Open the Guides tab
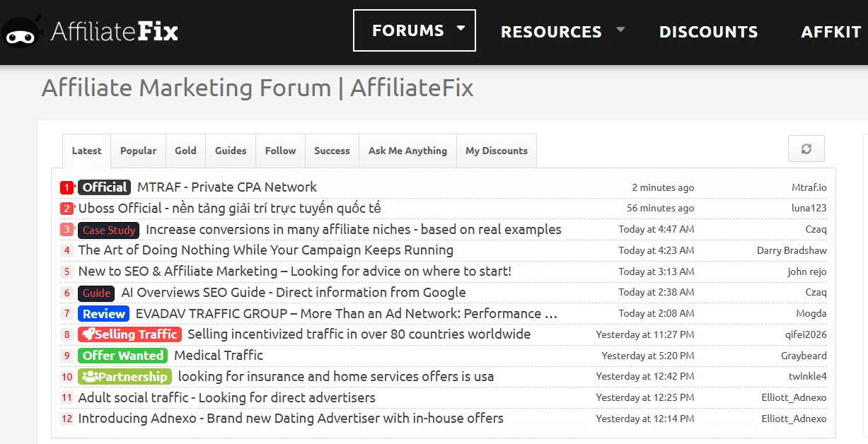This screenshot has height=444, width=868. click(231, 151)
